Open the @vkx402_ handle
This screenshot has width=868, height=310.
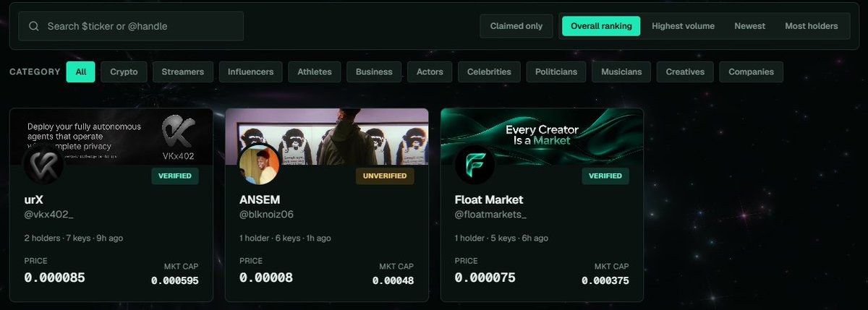point(48,215)
